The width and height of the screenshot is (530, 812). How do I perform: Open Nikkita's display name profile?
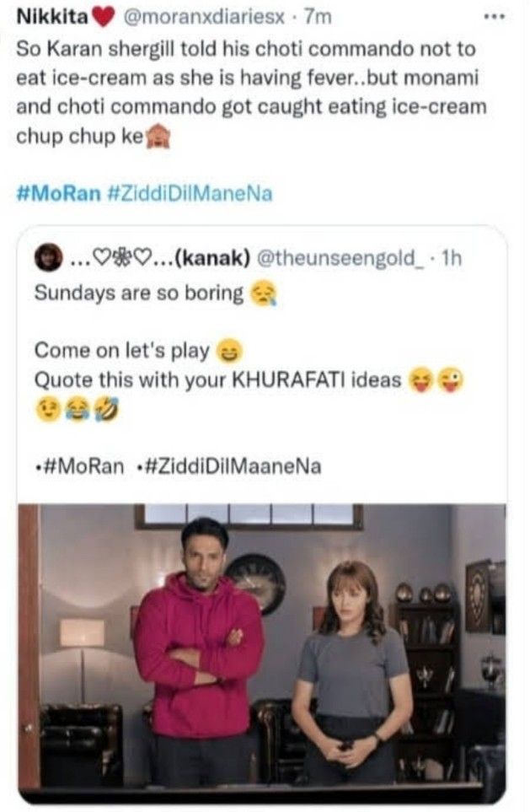(x=52, y=17)
